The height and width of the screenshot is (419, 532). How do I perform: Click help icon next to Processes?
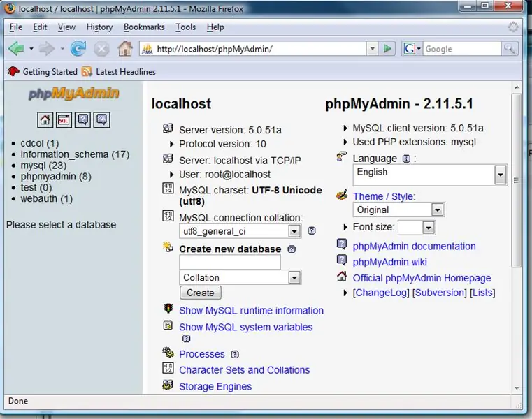[235, 354]
